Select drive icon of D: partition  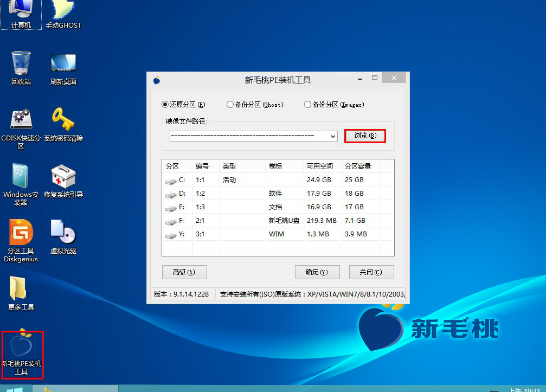point(171,195)
